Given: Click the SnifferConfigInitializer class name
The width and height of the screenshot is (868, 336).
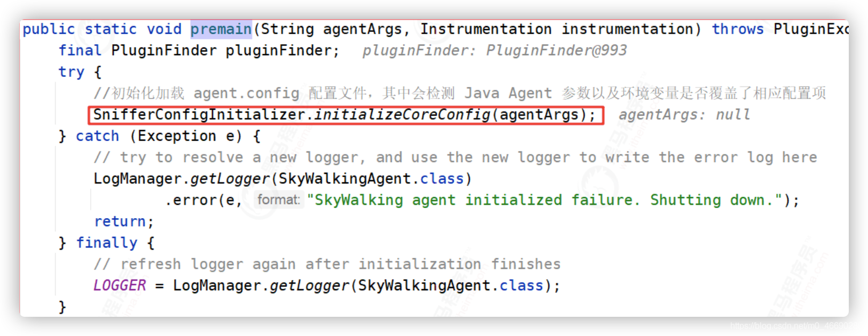Looking at the screenshot, I should point(199,115).
